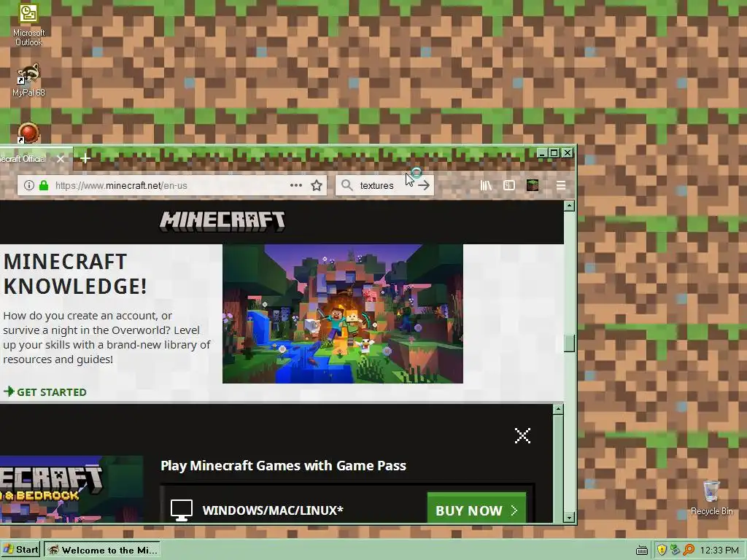Open Microsoft Outlook desktop shortcut
This screenshot has height=560, width=747.
[x=28, y=24]
